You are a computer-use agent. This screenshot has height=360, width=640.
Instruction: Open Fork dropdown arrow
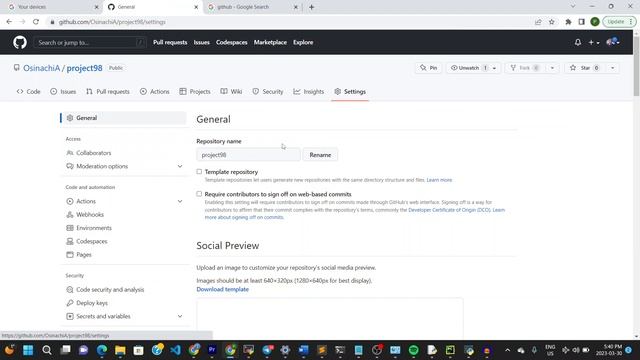point(552,68)
